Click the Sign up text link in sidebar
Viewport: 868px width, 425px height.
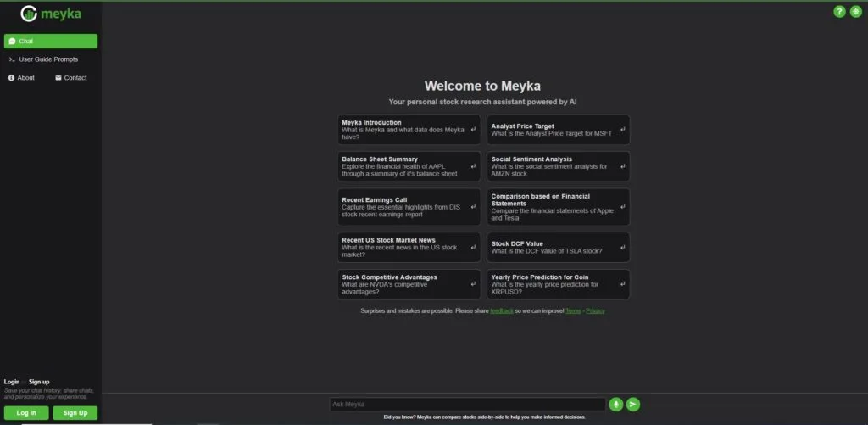39,382
